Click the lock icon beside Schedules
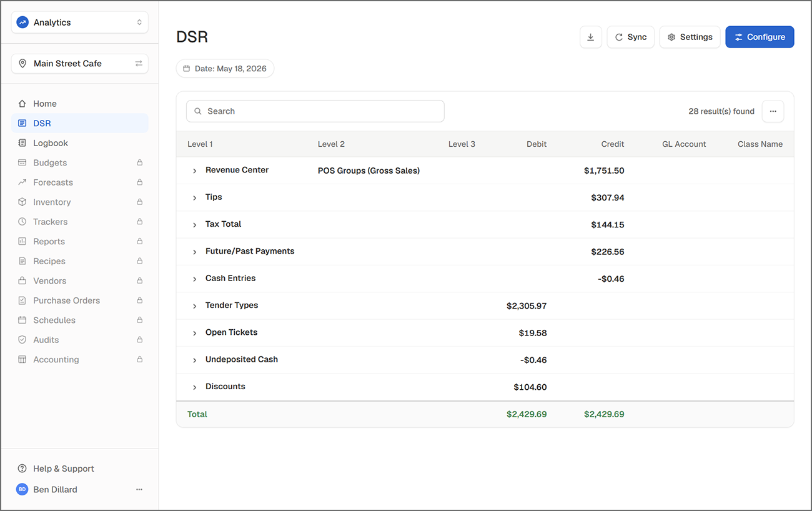812x511 pixels. tap(140, 320)
